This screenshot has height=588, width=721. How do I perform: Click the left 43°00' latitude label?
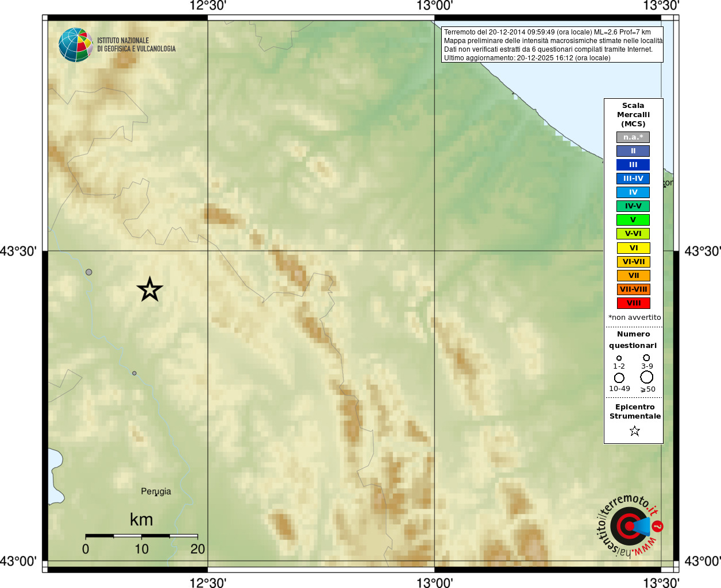18,561
